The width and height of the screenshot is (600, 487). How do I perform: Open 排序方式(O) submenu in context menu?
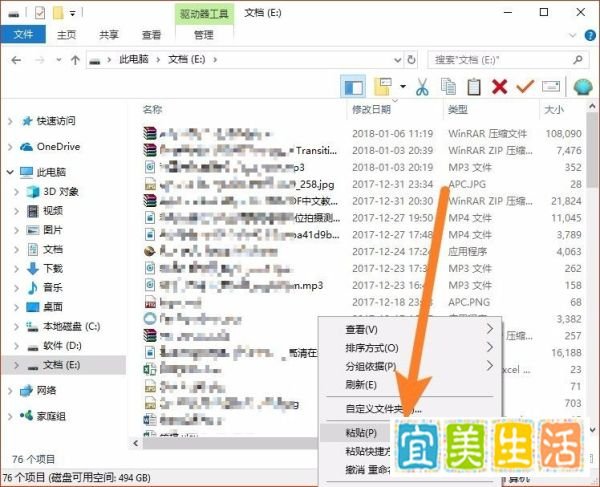click(410, 348)
